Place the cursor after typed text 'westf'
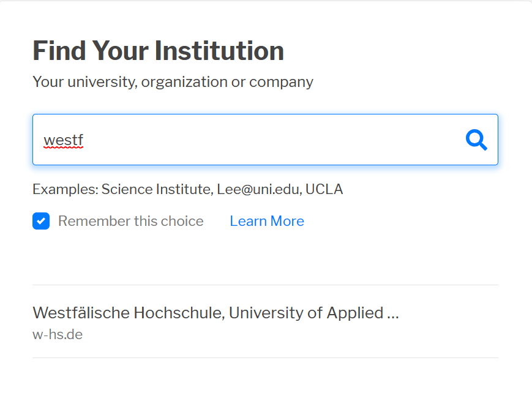This screenshot has height=393, width=532. (84, 140)
